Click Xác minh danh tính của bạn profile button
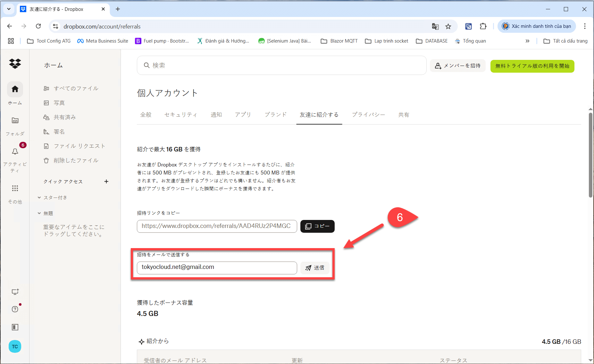The image size is (594, 364). [x=537, y=26]
